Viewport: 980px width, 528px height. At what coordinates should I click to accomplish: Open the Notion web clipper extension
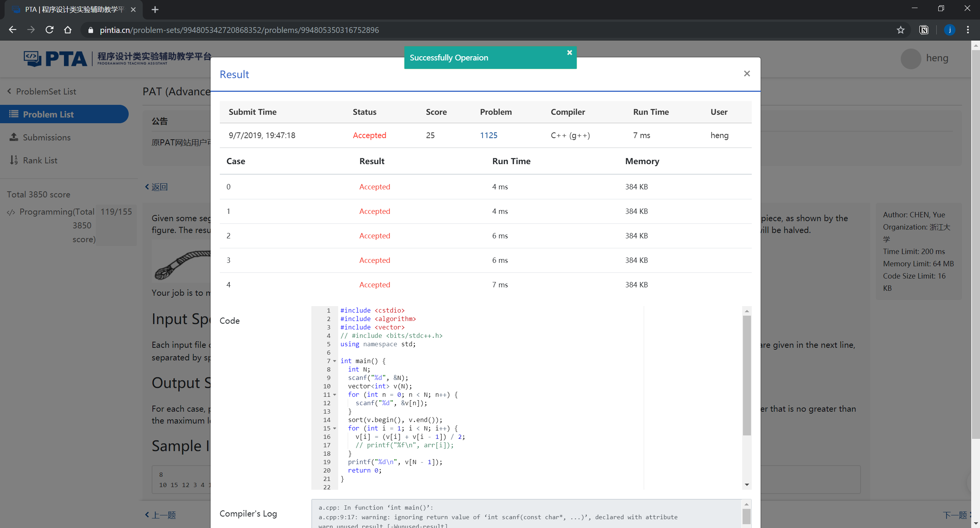point(924,30)
